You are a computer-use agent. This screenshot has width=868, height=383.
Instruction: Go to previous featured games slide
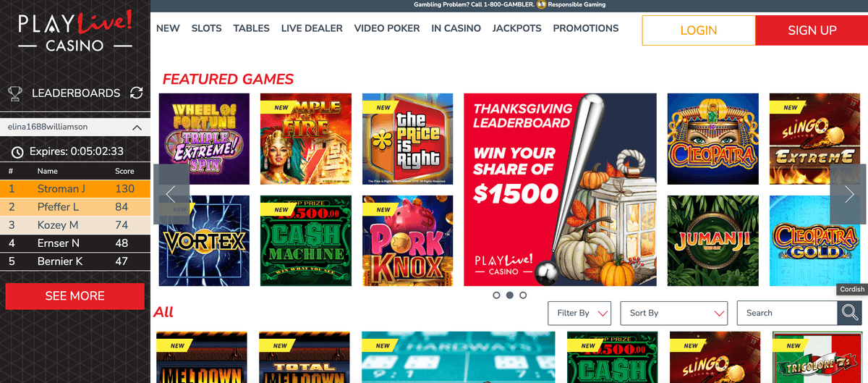point(171,194)
